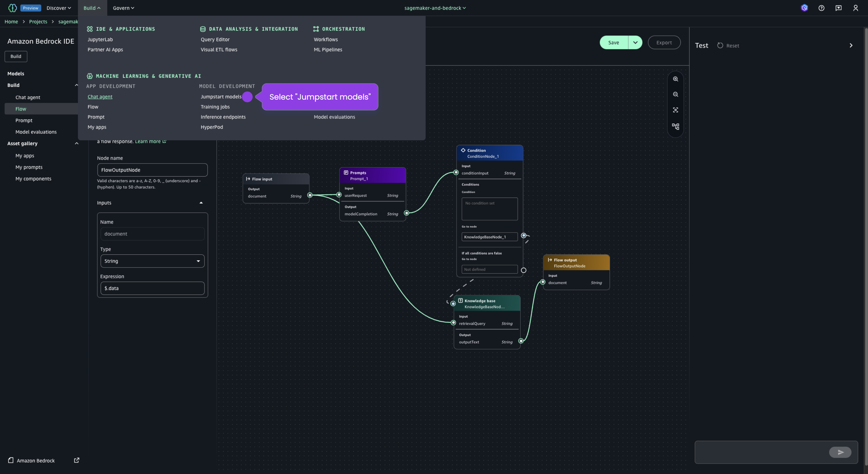This screenshot has width=868, height=474.
Task: Open the help question mark icon
Action: 821,8
